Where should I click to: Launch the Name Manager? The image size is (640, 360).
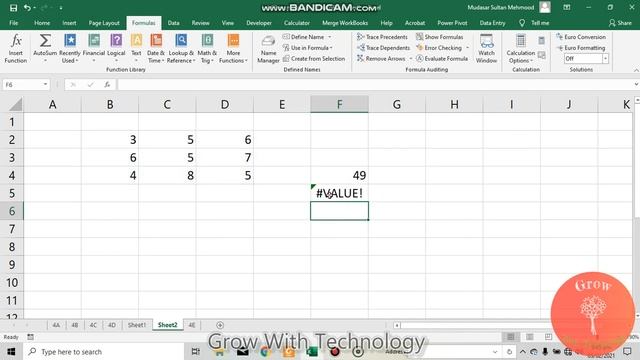pos(268,49)
